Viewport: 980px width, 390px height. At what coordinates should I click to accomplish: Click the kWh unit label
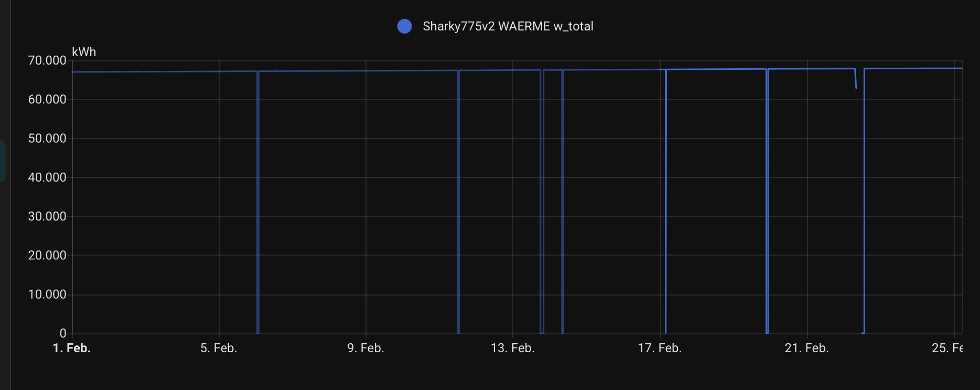[x=84, y=52]
